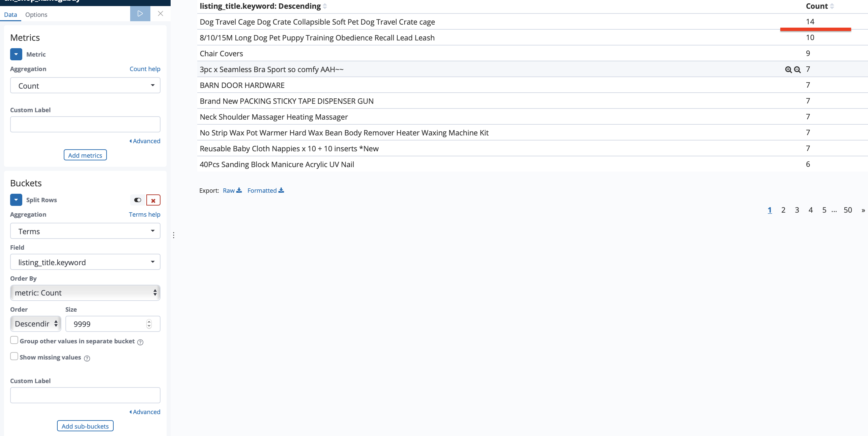Toggle the Split Rows bucket enable switch
Image resolution: width=868 pixels, height=436 pixels.
[x=138, y=200]
